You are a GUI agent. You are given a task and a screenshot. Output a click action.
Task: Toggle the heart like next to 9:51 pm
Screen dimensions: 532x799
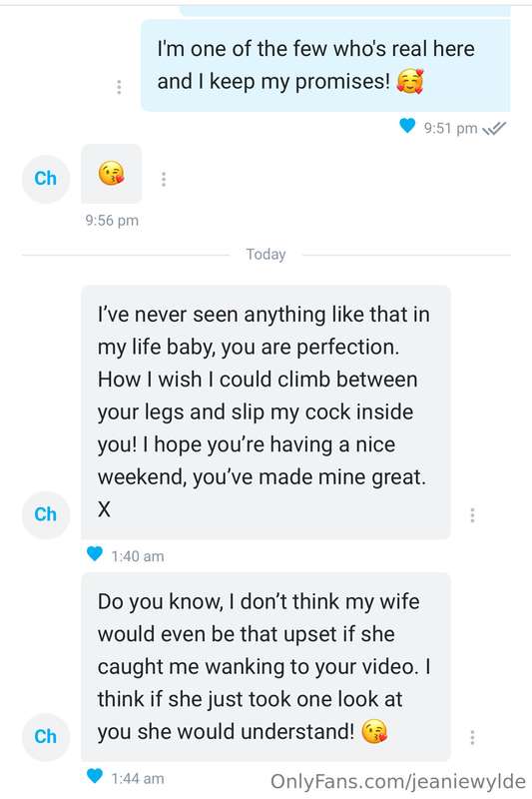coord(407,126)
